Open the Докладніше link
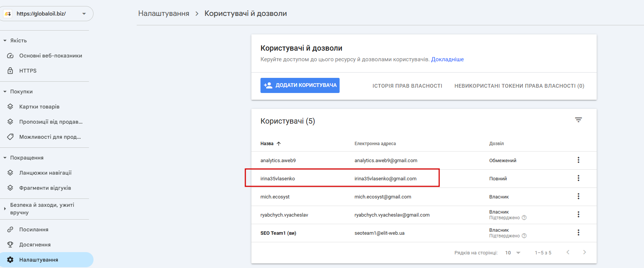 point(447,59)
